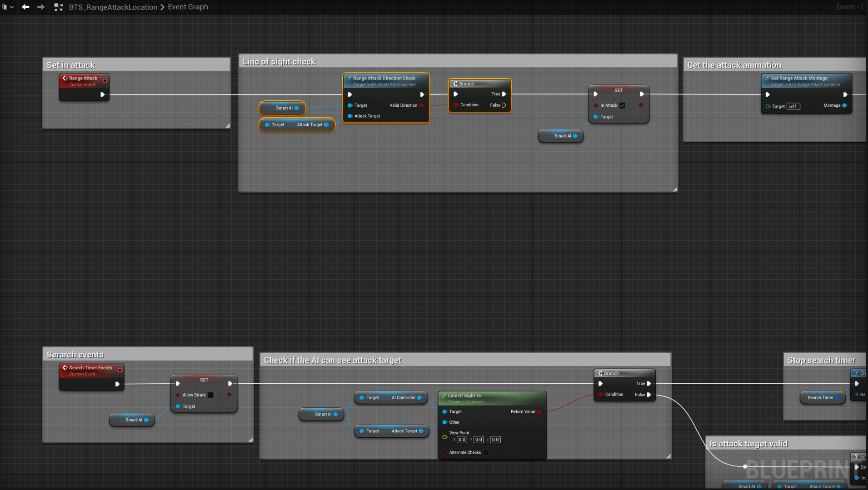Click resize handle of Set in attack comment

228,126
